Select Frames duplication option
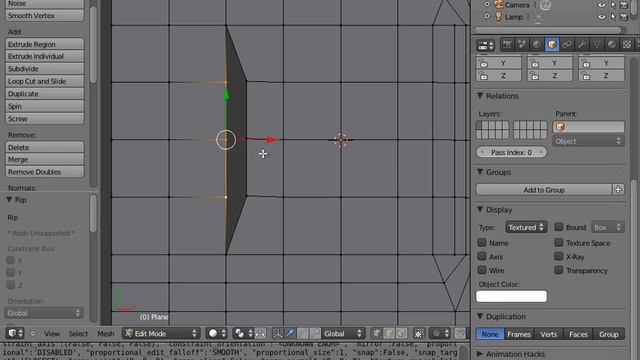The height and width of the screenshot is (360, 640). (x=519, y=334)
